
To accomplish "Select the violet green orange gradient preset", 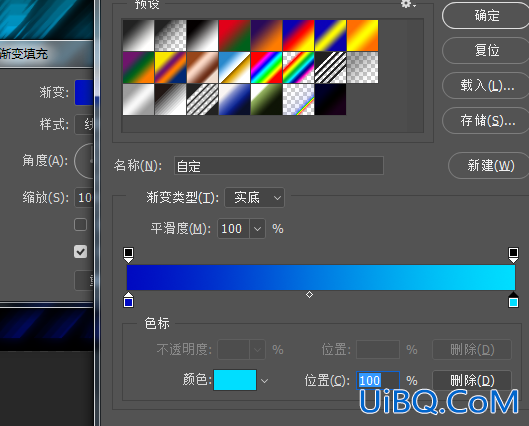I will click(x=138, y=67).
